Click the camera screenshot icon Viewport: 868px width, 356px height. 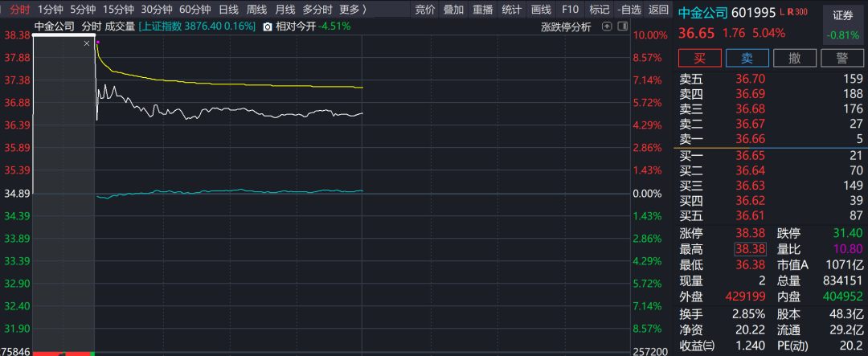pos(268,27)
